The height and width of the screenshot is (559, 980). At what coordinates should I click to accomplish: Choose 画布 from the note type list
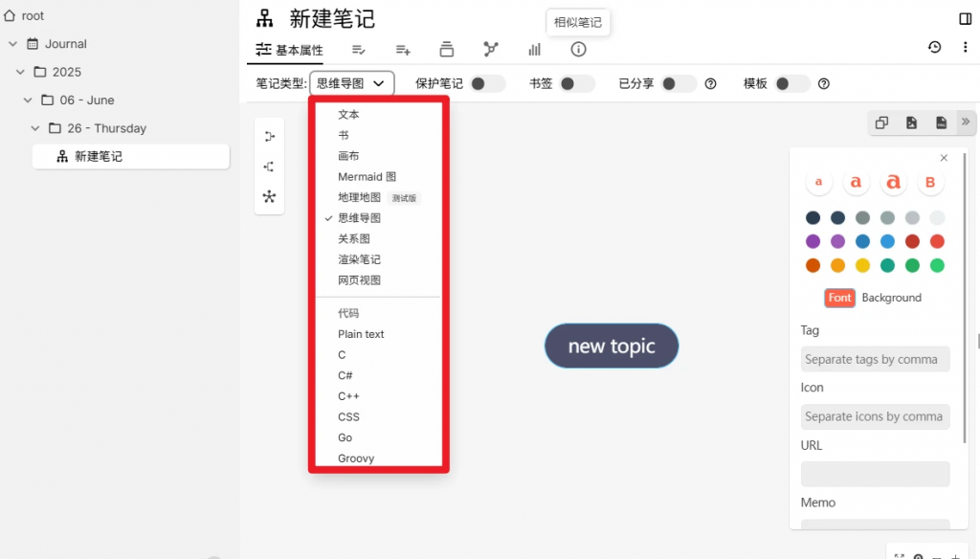click(348, 156)
